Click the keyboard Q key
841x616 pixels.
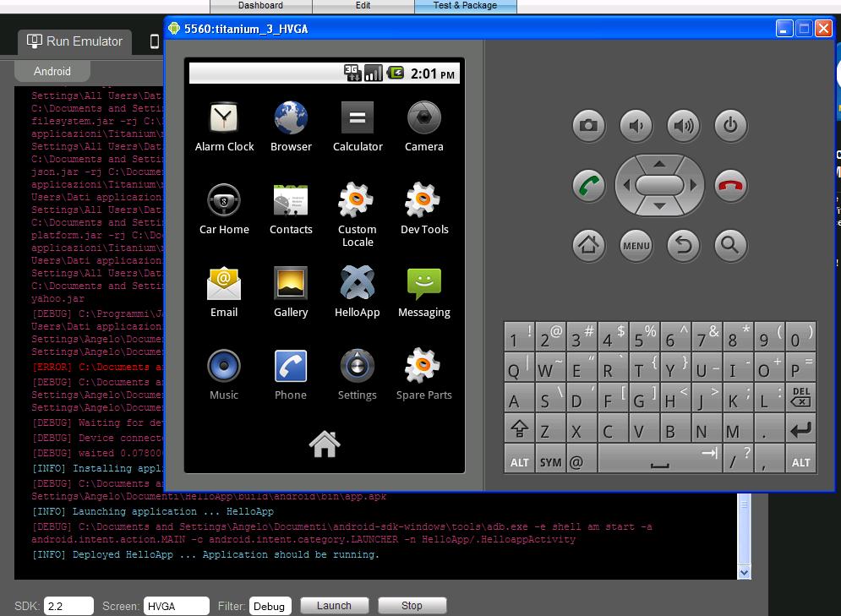pos(519,367)
